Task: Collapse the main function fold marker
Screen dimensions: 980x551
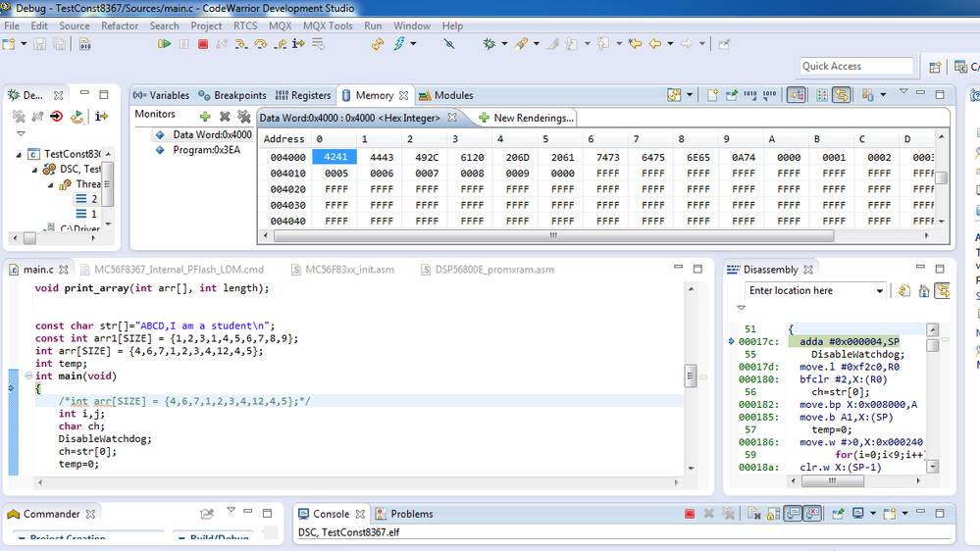Action: (x=29, y=376)
